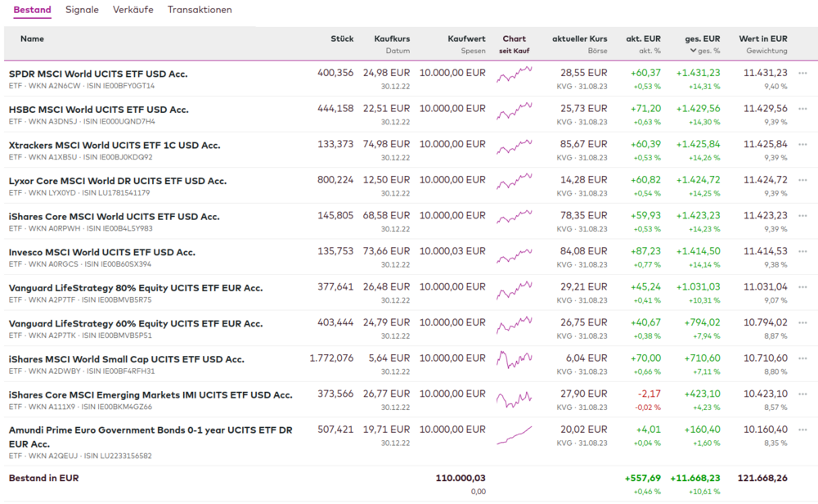818x504 pixels.
Task: Open row menu for iShares MSCI World Small Cap
Action: tap(802, 358)
